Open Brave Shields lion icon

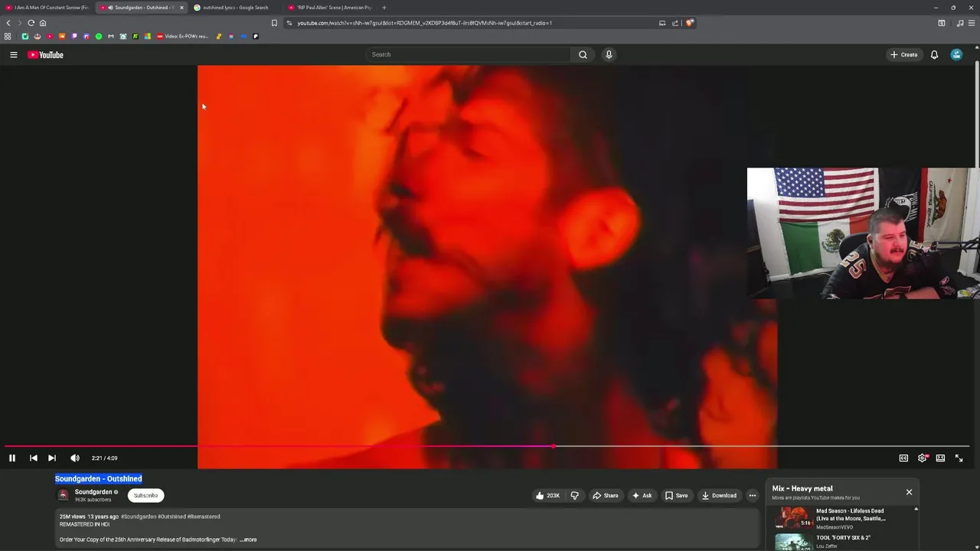pos(690,23)
